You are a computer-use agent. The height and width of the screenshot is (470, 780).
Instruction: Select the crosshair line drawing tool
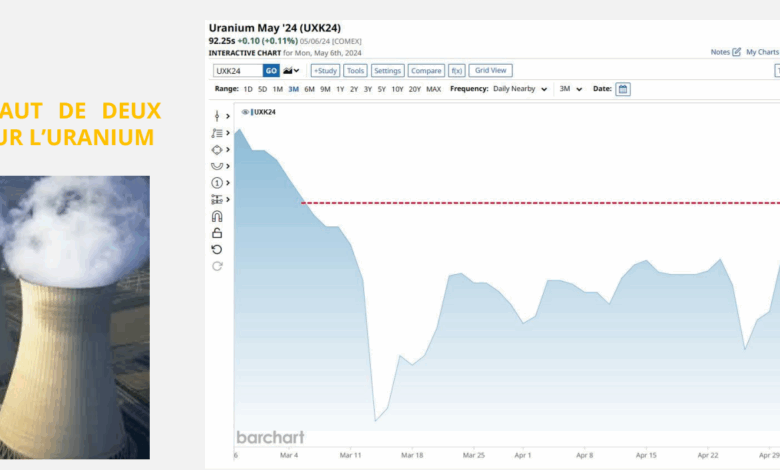point(217,116)
